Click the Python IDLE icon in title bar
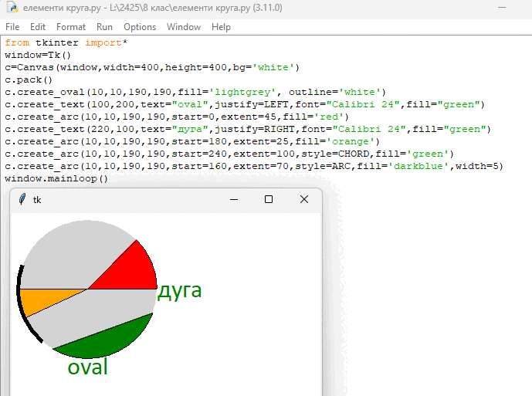Screen dimensions: 532x396 [x=12, y=8]
